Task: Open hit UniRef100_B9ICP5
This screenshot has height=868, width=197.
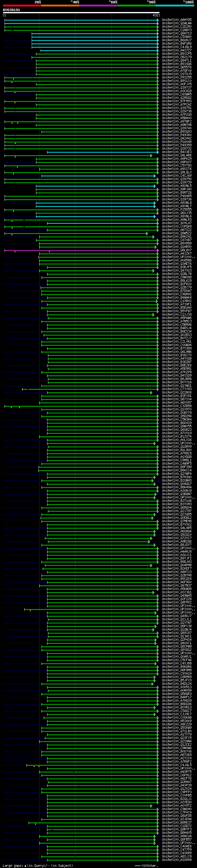Action: [x=177, y=54]
